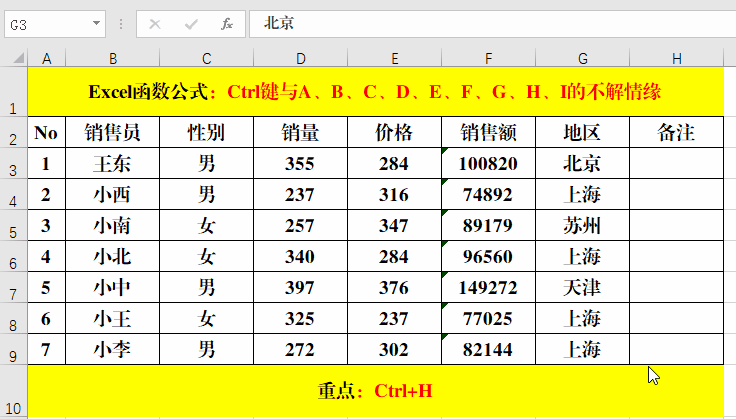Select row 7 header
Image resolution: width=736 pixels, height=419 pixels.
(14, 287)
